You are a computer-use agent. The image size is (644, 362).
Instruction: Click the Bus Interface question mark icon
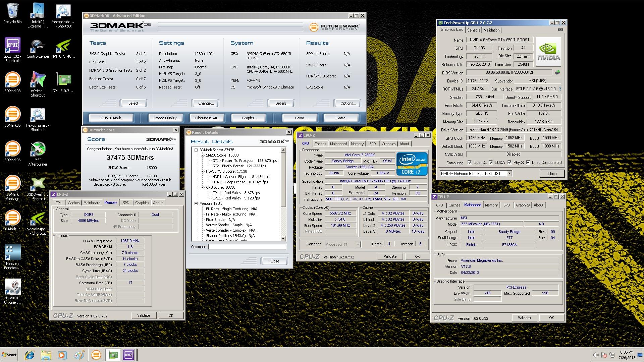click(560, 89)
